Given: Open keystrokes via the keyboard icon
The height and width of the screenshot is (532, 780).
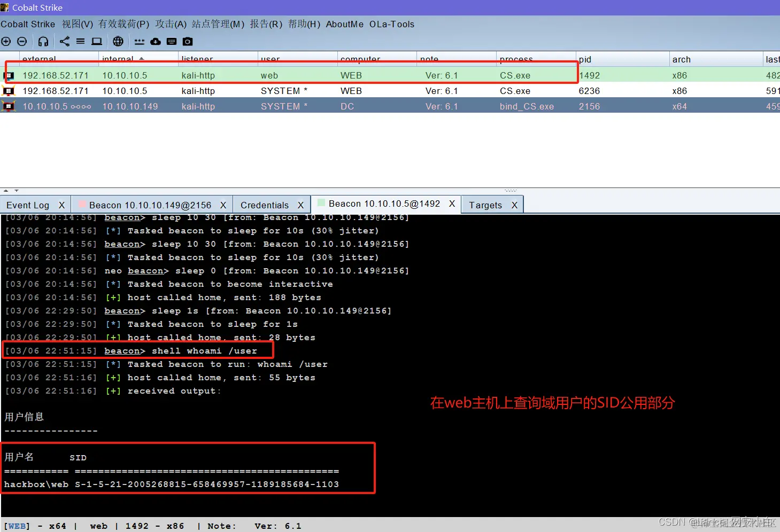Looking at the screenshot, I should pos(172,41).
